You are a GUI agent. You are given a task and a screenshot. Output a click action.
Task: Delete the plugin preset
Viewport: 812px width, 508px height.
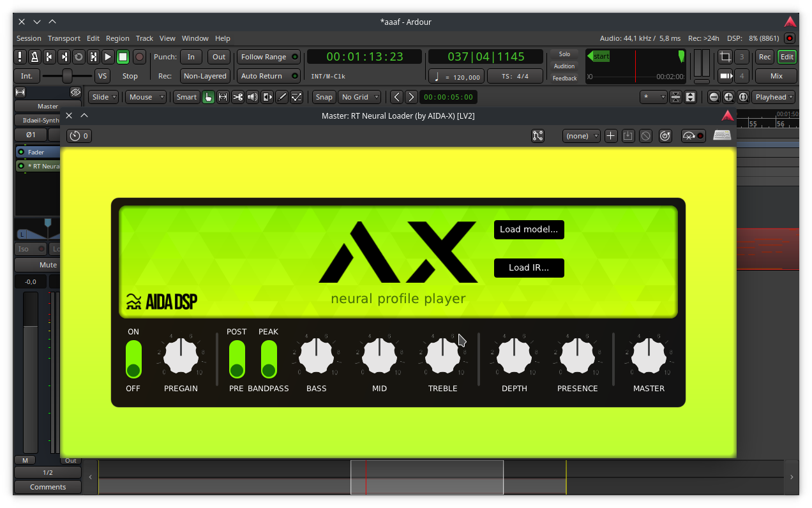pos(645,135)
